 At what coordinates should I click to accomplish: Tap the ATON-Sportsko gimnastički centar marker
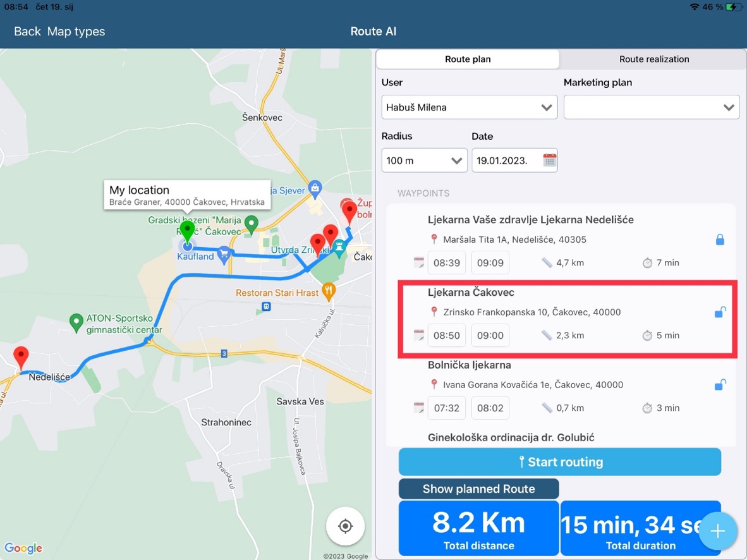tap(76, 322)
